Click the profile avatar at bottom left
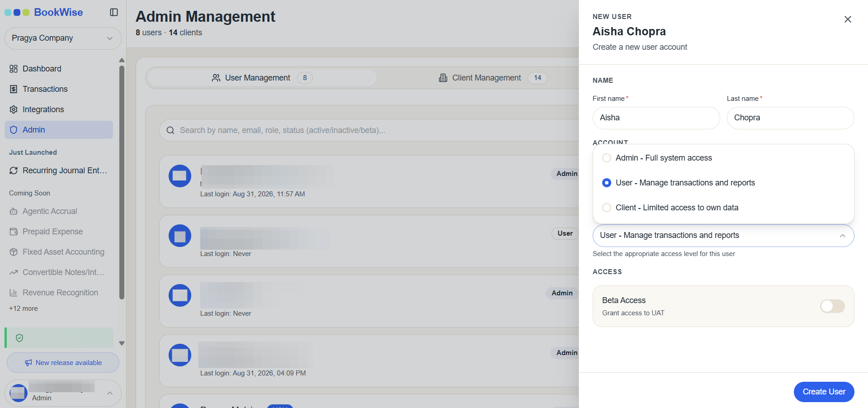868x408 pixels. (x=19, y=393)
